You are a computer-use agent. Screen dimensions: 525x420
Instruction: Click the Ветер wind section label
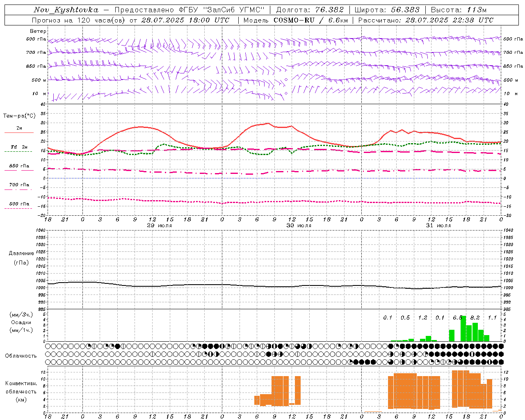[38, 31]
